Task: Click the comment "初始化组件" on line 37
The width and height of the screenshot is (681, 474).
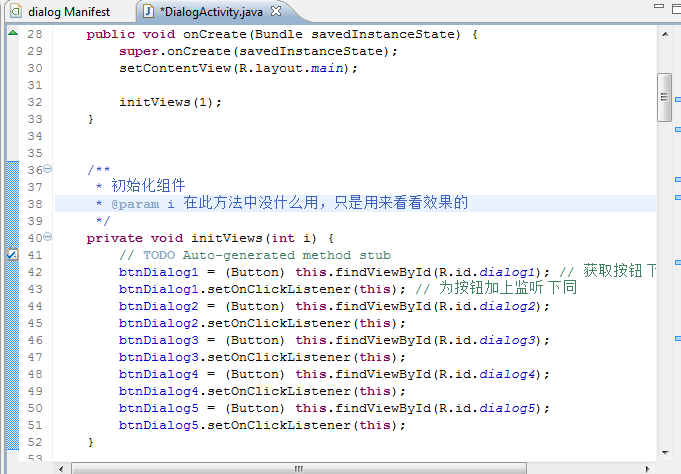Action: click(x=149, y=186)
